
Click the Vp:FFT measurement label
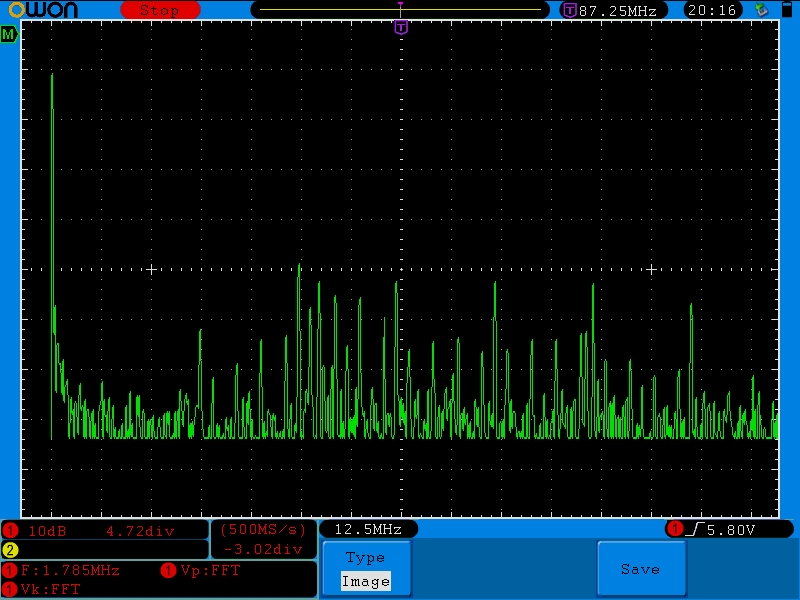click(211, 570)
